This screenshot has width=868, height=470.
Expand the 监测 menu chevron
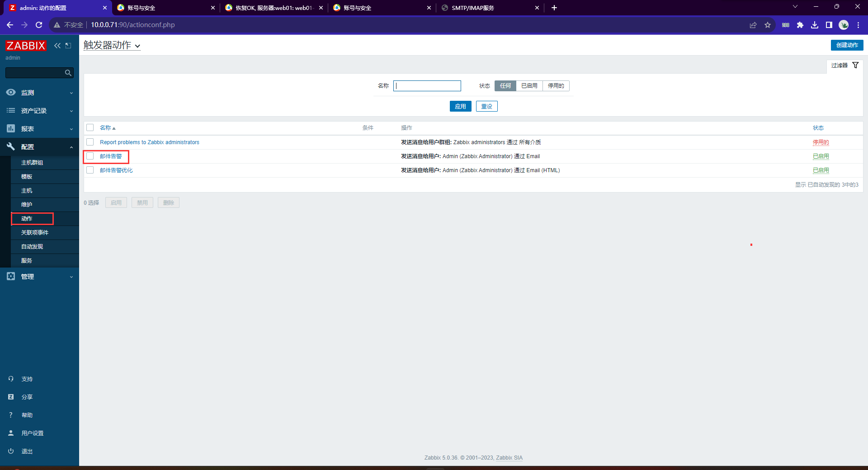71,93
